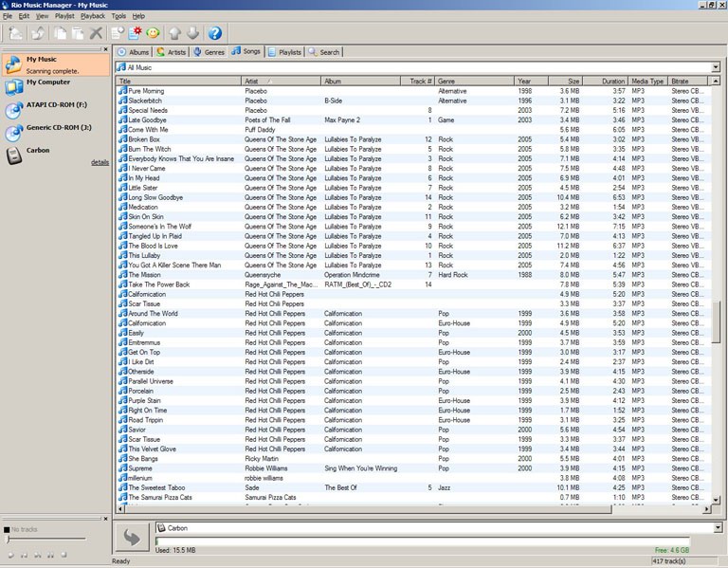Sort by the Year column header
Image resolution: width=728 pixels, height=568 pixels.
pos(531,81)
